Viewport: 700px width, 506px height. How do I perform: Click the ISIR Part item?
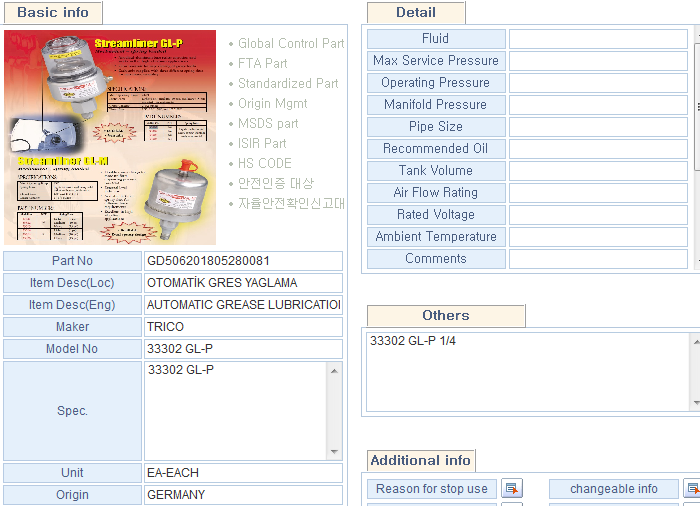click(262, 143)
